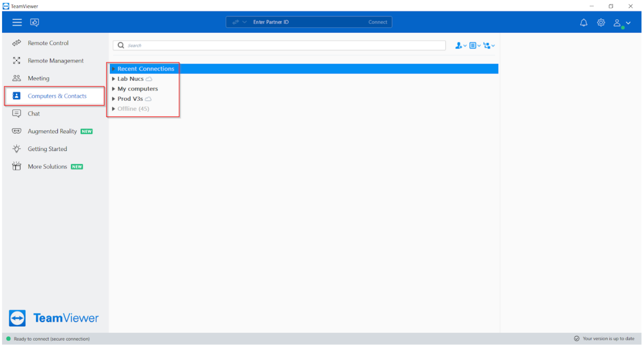Viewport: 644px width, 346px height.
Task: Go to Remote Control section
Action: (x=48, y=43)
